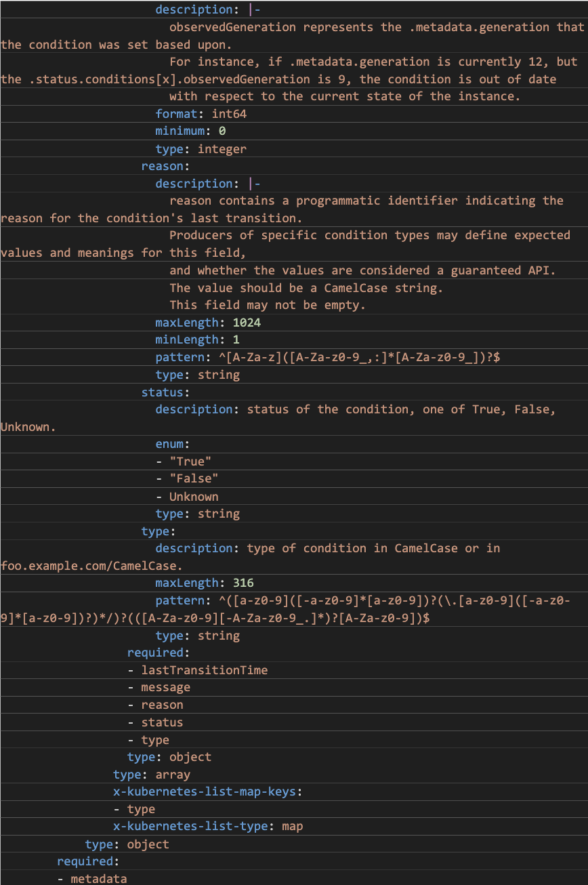The width and height of the screenshot is (588, 885).
Task: Click the "x-kubernetes-list-type: map" line
Action: (207, 827)
